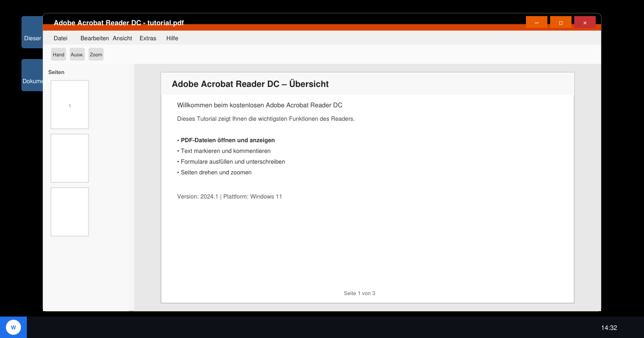Click the Windows start button in taskbar
This screenshot has width=644, height=338.
[13, 327]
